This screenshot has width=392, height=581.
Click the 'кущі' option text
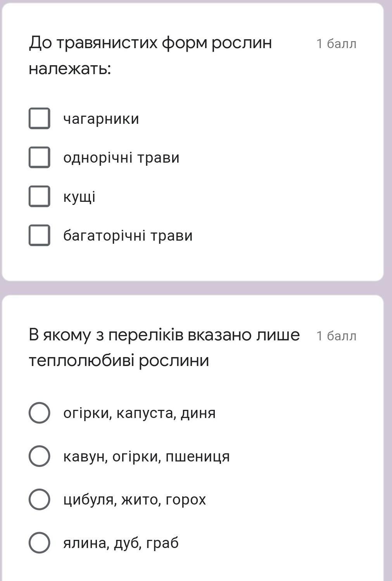[79, 197]
